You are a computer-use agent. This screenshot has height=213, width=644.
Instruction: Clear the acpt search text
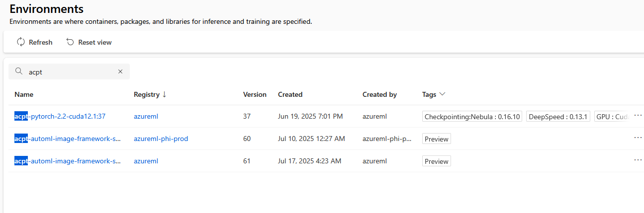(x=120, y=71)
